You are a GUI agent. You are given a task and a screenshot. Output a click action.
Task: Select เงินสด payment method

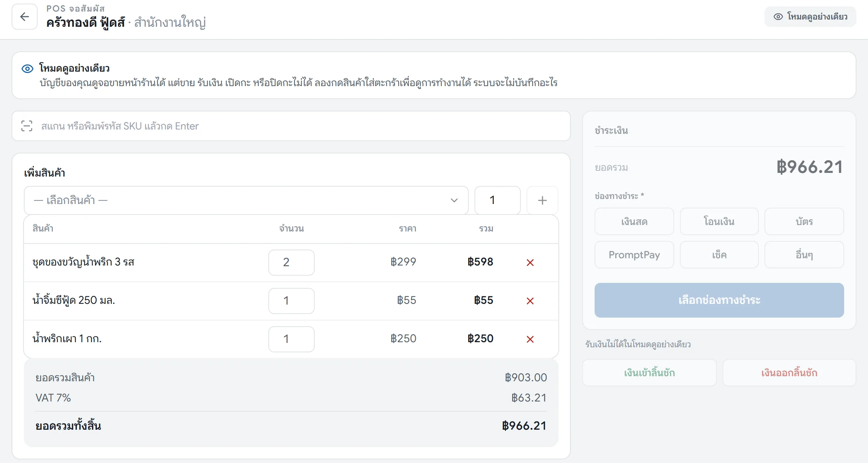pyautogui.click(x=634, y=221)
